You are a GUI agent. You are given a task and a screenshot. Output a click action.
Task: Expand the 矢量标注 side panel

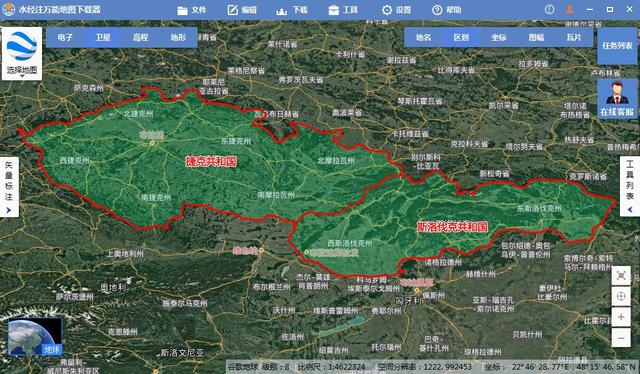(9, 187)
